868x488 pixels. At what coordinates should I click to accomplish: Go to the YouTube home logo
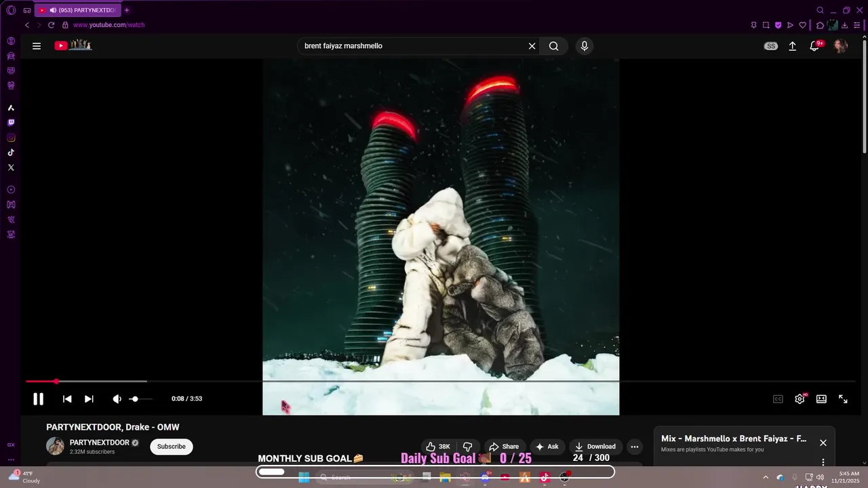click(73, 45)
